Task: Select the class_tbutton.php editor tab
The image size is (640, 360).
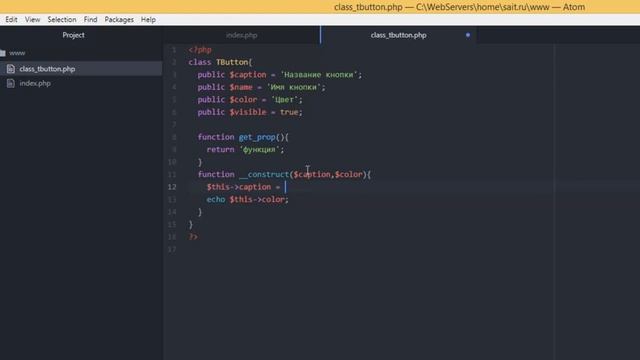Action: pos(398,35)
